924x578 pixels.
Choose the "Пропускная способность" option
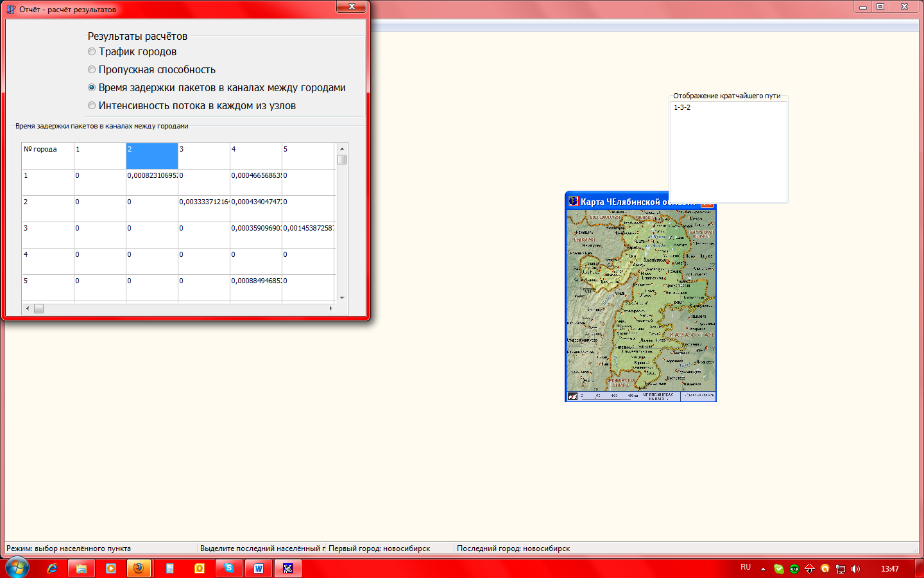(x=92, y=70)
